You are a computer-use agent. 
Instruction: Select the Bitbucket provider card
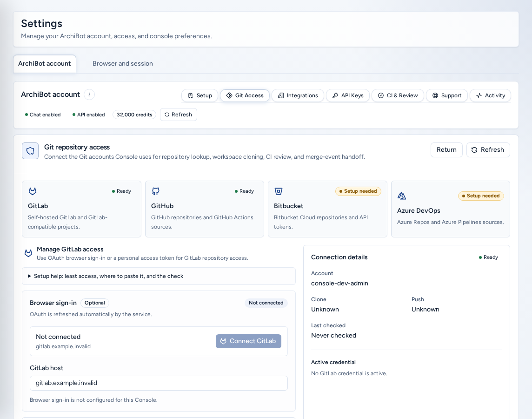click(327, 209)
